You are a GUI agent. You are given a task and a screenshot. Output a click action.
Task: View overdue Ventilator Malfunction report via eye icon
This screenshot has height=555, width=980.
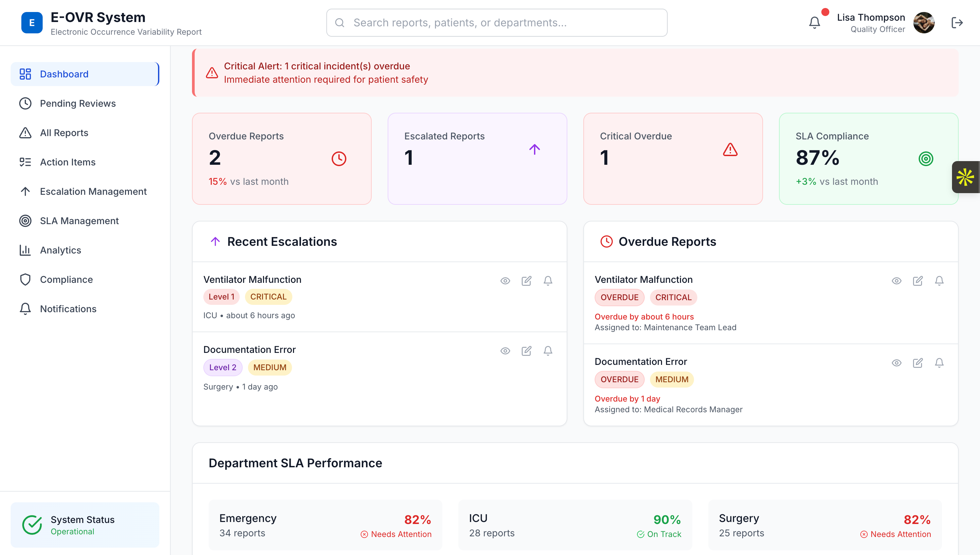point(896,281)
